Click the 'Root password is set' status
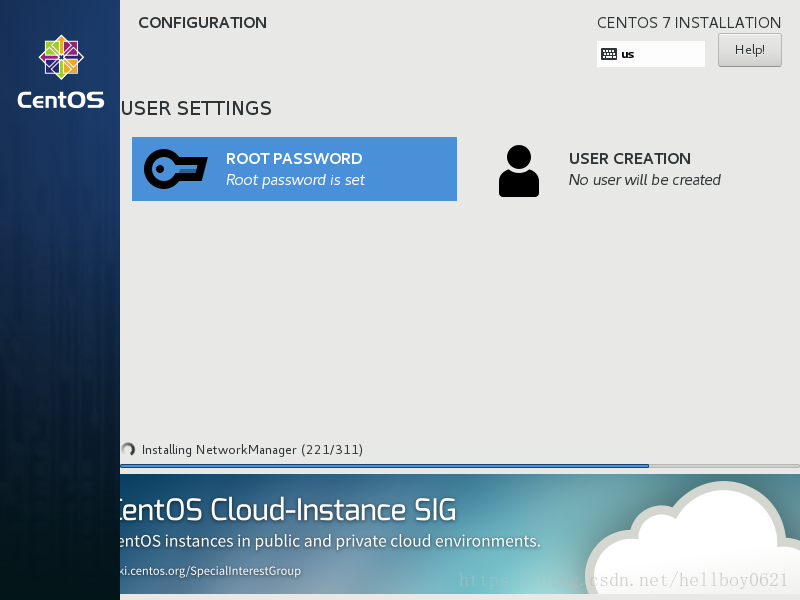This screenshot has width=800, height=600. [x=295, y=180]
